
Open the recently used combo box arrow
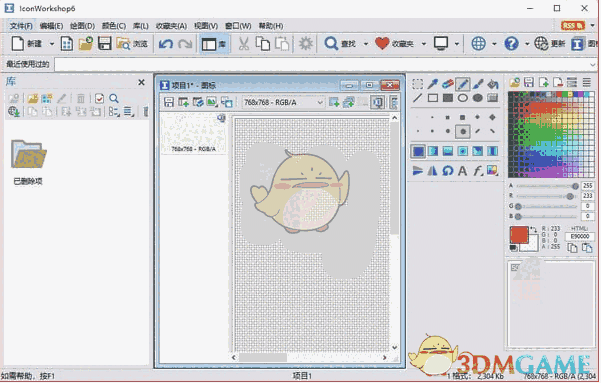point(593,64)
